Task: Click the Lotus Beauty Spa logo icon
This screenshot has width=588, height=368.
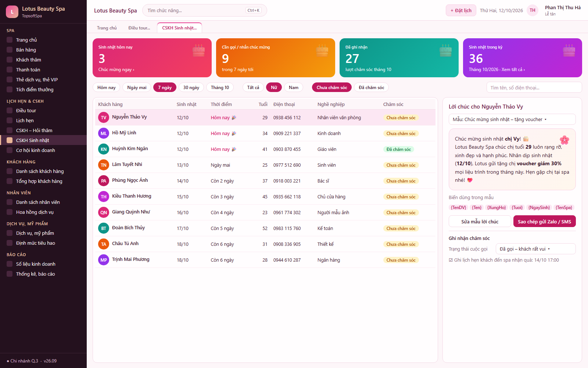Action: pyautogui.click(x=12, y=12)
